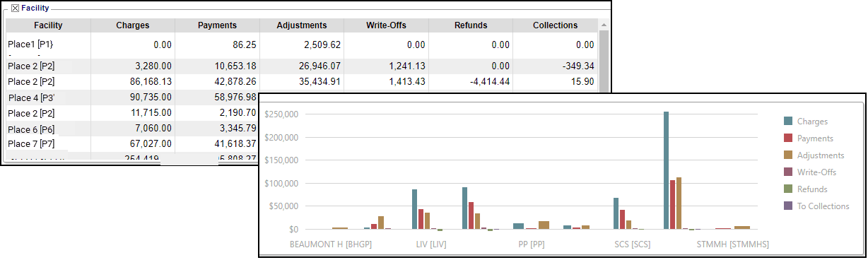Select the Place 7 [P7] row
The width and height of the screenshot is (868, 260).
click(x=133, y=143)
